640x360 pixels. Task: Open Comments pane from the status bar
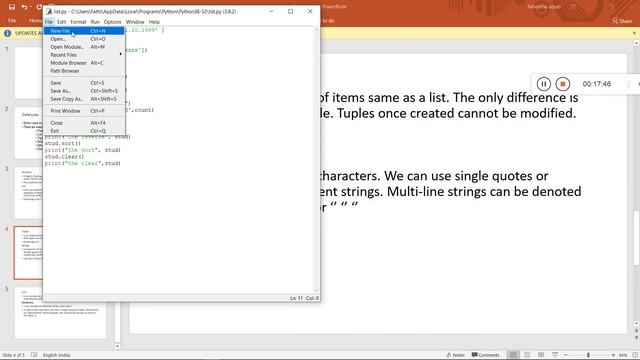click(x=485, y=355)
